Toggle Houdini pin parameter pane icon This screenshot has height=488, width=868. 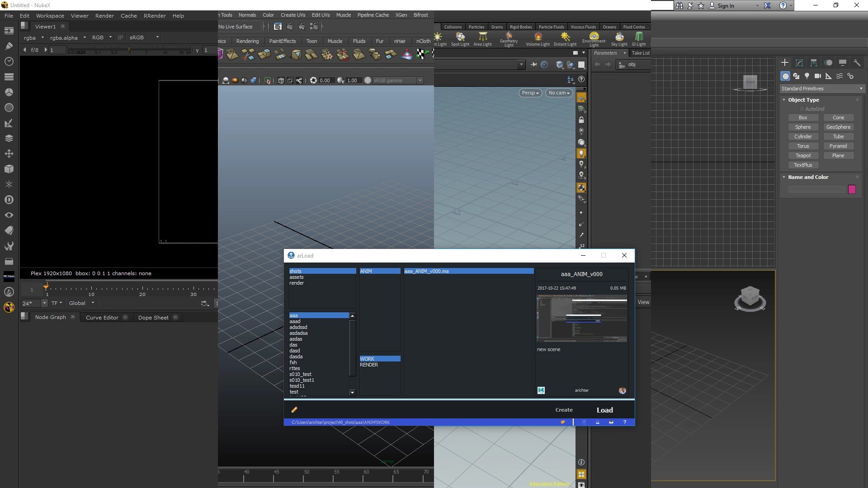[x=533, y=65]
